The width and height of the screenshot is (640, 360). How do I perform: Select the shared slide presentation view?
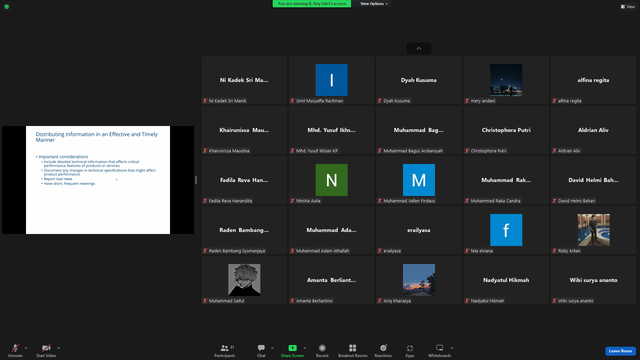(98, 180)
